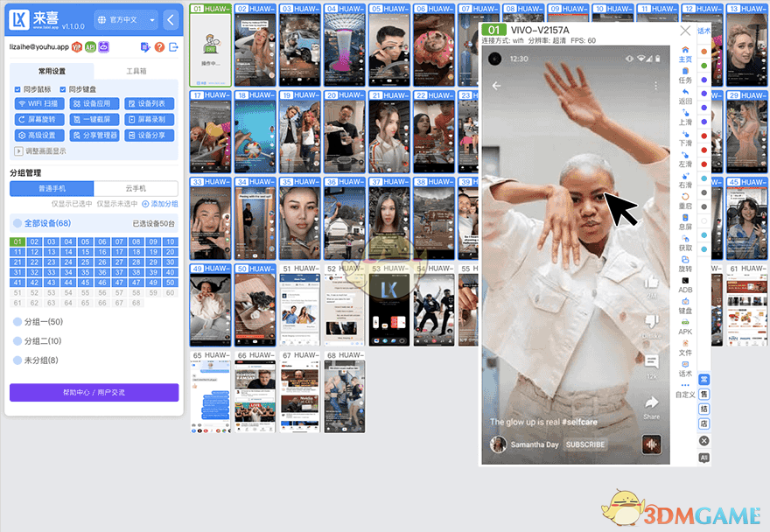770x532 pixels.
Task: Click the 旋转 rotate icon in sidebar
Action: [x=685, y=258]
